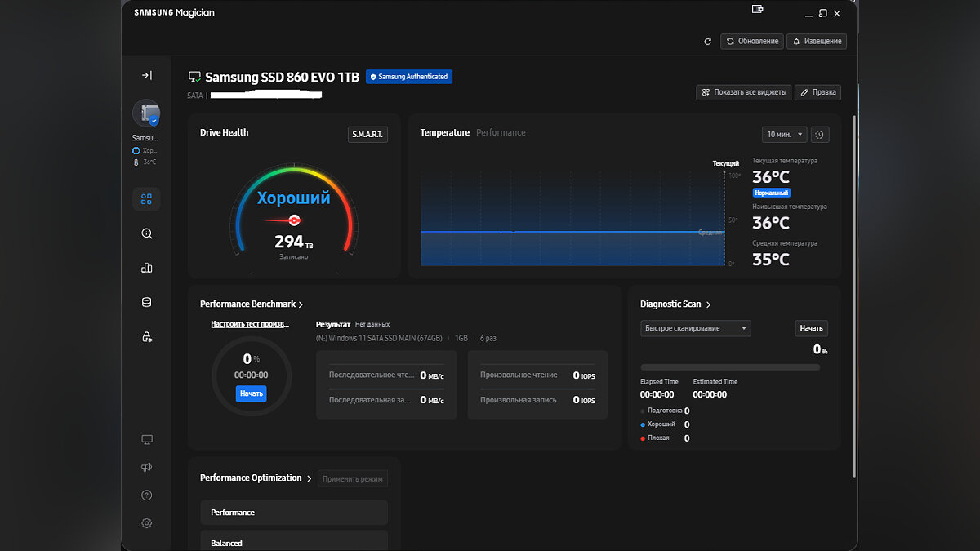
Task: Expand the collapsed left sidebar
Action: [x=146, y=75]
